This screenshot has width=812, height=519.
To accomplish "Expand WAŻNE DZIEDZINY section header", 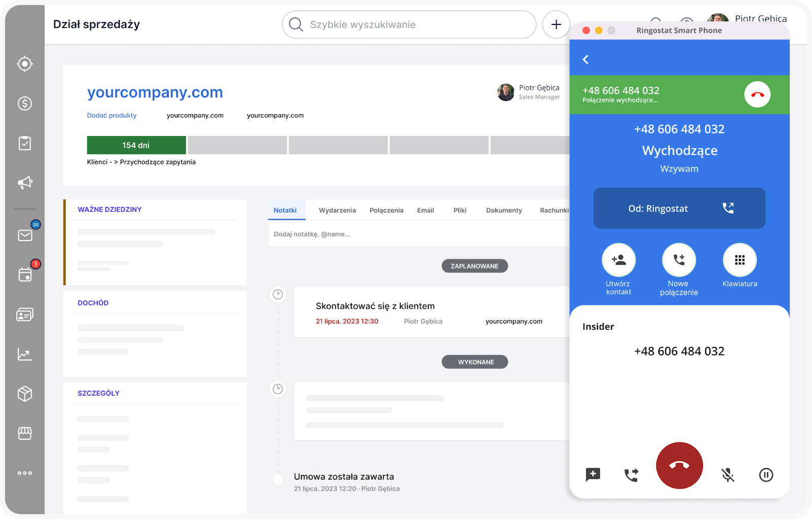I will coord(110,209).
